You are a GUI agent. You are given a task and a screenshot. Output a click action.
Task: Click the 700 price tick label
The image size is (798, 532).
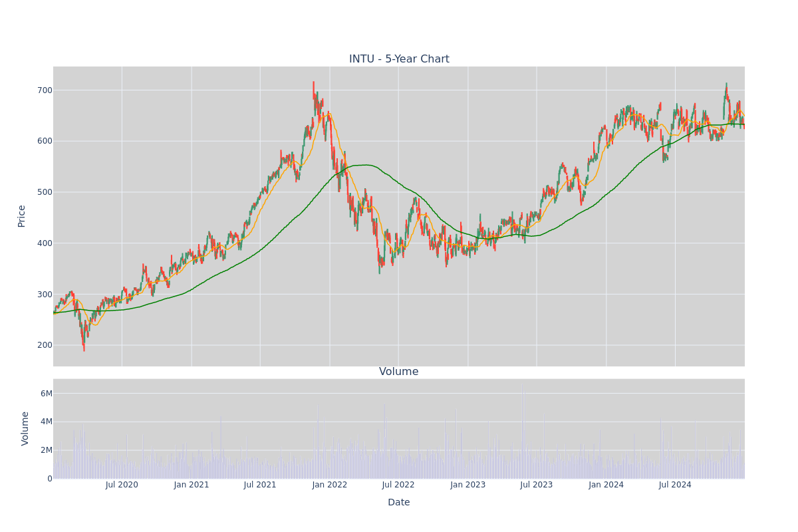[x=45, y=90]
